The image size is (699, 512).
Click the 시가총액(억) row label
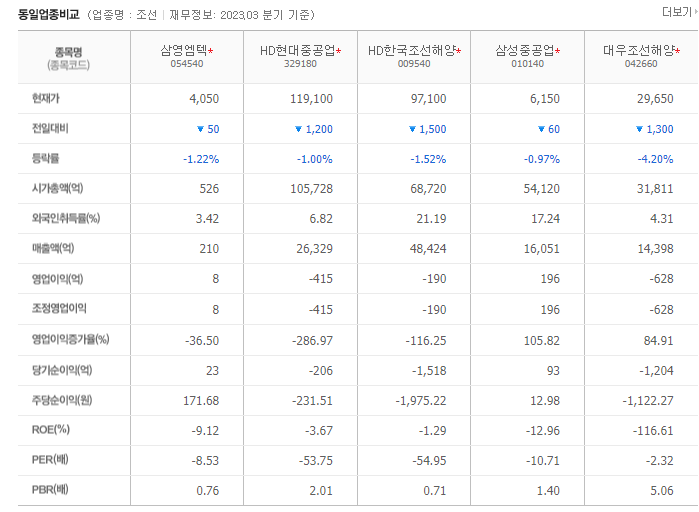point(58,188)
